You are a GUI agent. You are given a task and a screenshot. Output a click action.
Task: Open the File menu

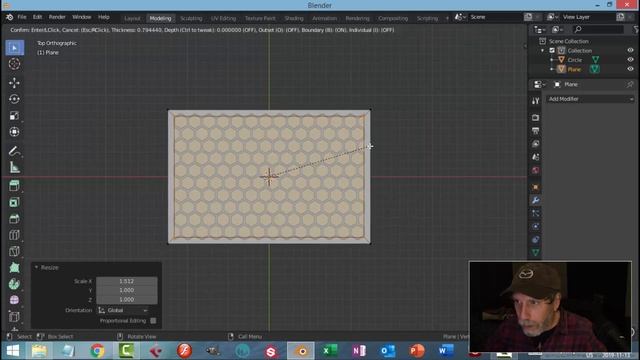[x=22, y=17]
